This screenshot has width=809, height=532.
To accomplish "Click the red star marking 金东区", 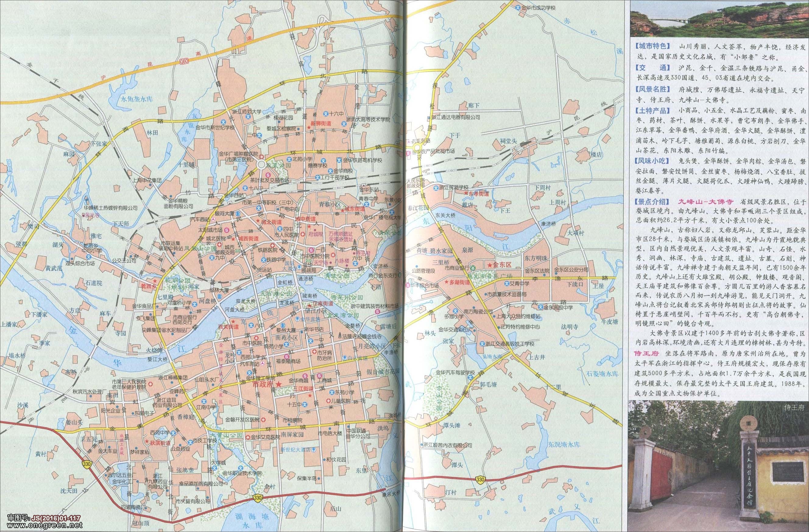I will pos(490,265).
